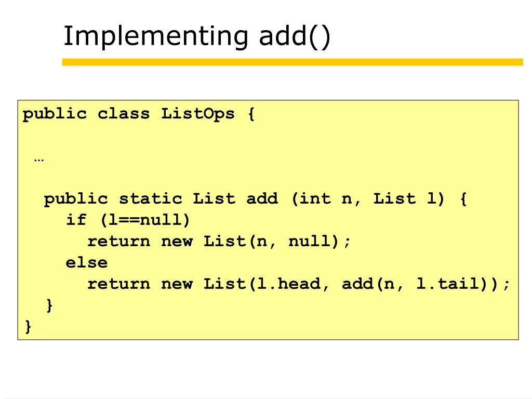
Task: Click the 'null' argument in List constructor
Action: pyautogui.click(x=310, y=241)
